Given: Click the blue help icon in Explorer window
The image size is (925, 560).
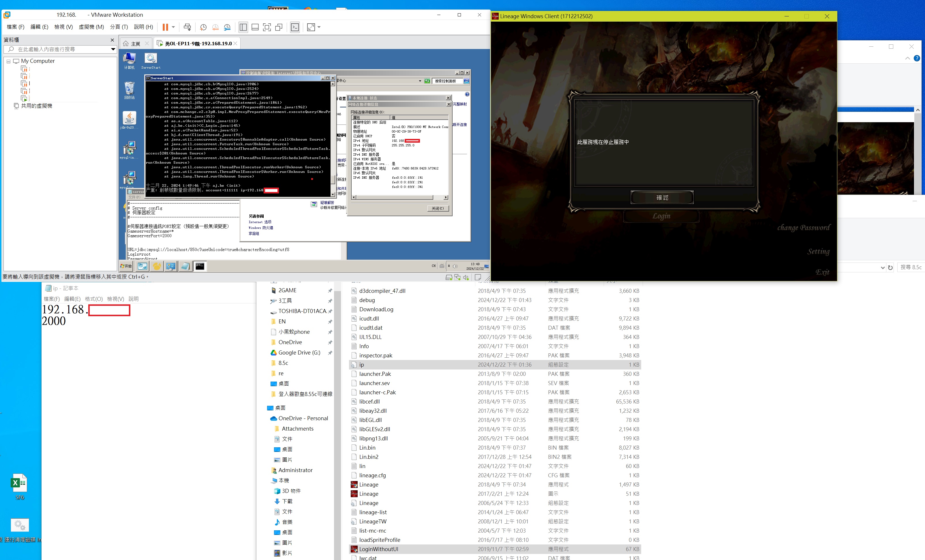Looking at the screenshot, I should [x=917, y=58].
